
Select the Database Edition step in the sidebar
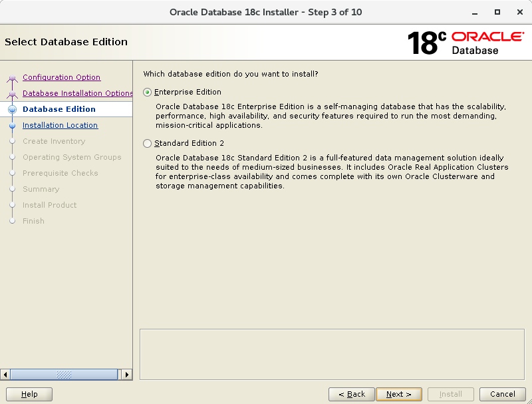(x=59, y=109)
